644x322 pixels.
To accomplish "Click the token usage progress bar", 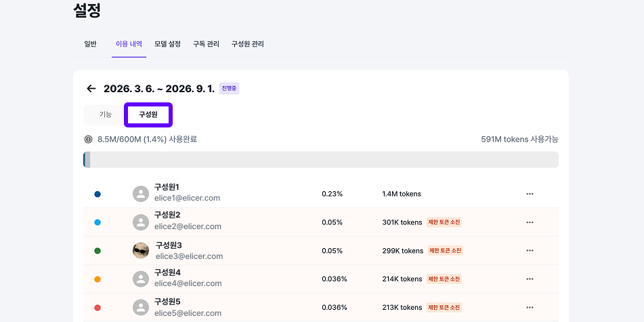I will [321, 159].
